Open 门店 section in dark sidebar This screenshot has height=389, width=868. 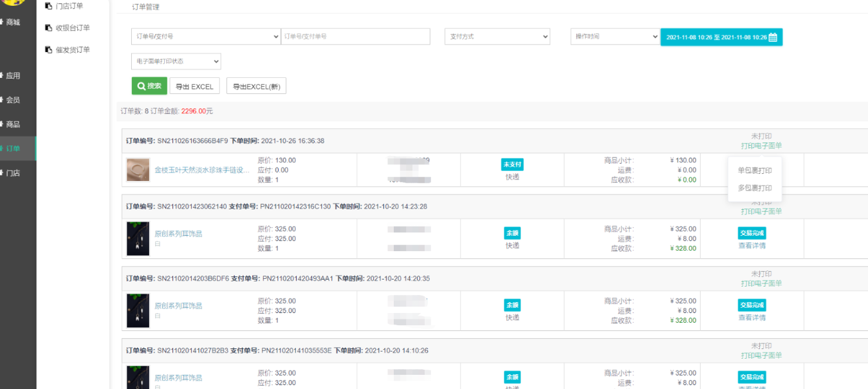(13, 173)
